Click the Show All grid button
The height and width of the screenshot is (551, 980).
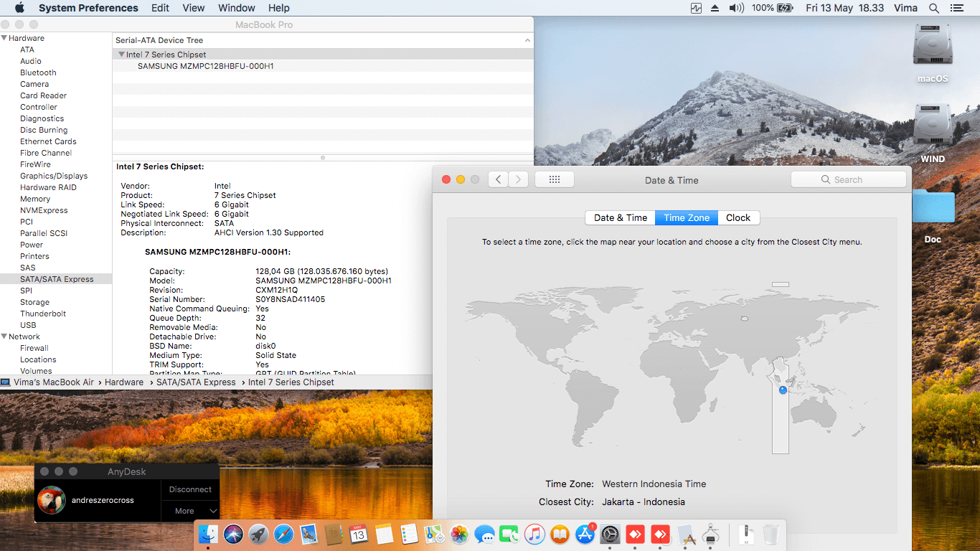point(554,180)
